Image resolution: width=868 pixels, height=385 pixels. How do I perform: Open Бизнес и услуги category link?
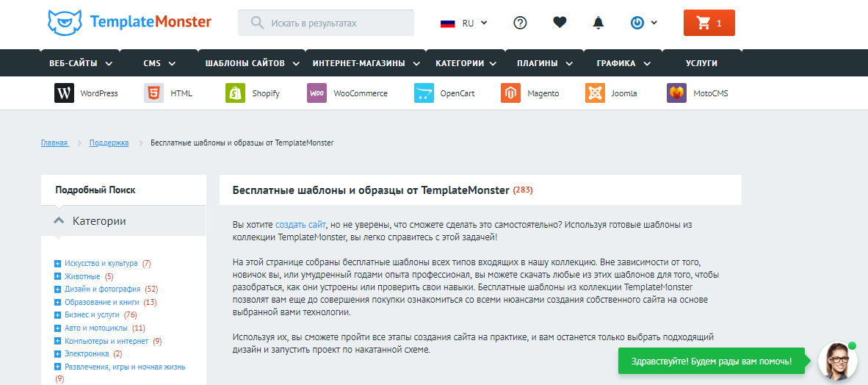[93, 314]
